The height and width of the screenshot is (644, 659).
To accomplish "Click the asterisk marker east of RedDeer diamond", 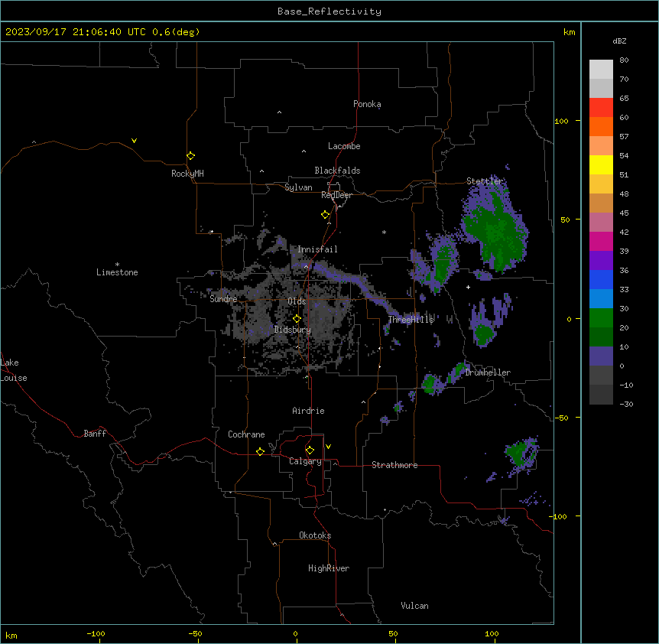I will tap(384, 232).
